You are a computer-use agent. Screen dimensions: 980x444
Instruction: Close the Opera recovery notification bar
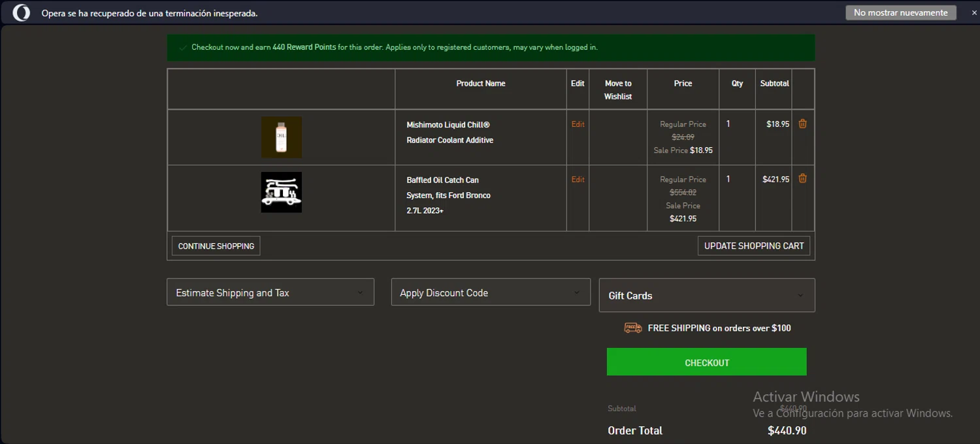tap(973, 13)
